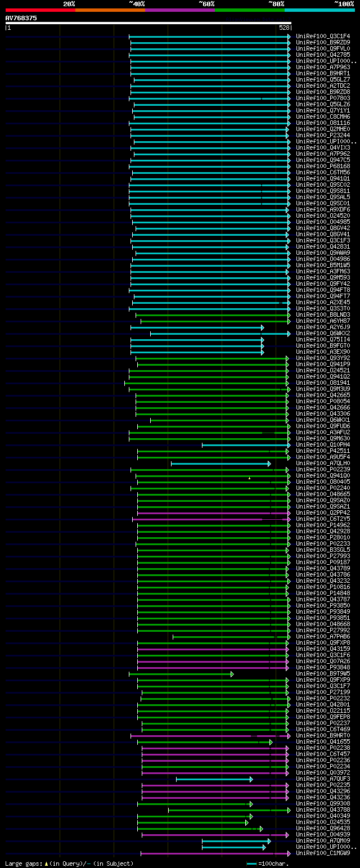Open hit UniRef100_B8LND3
The height and width of the screenshot is (868, 360).
pyautogui.click(x=323, y=314)
